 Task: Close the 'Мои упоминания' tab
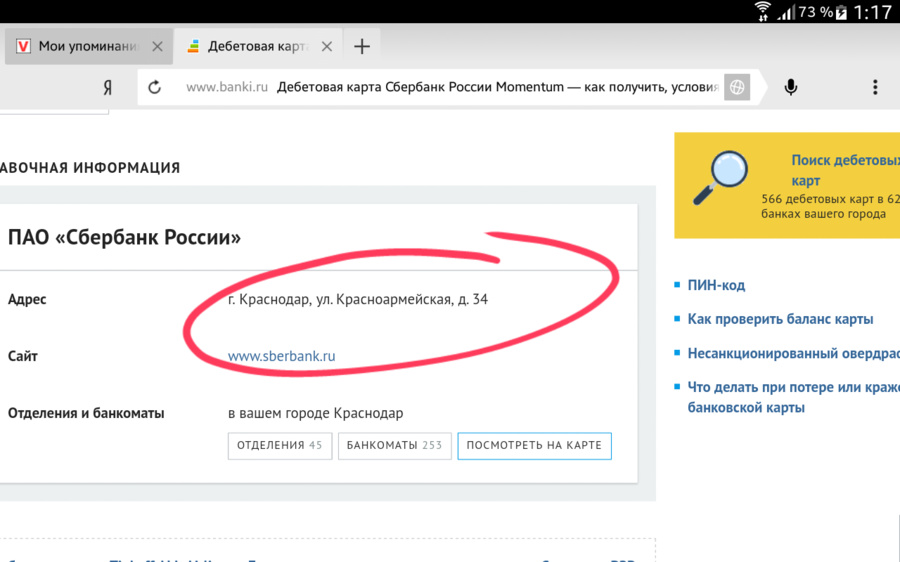[157, 46]
